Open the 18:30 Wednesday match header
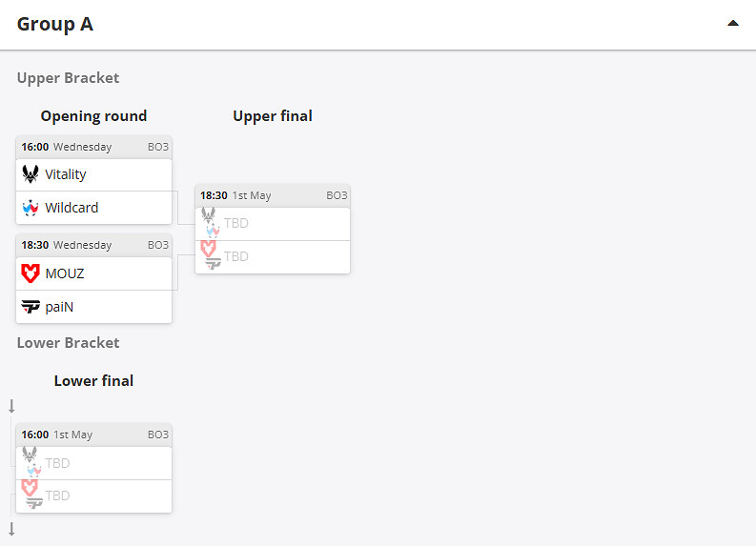Image resolution: width=756 pixels, height=546 pixels. pos(93,245)
